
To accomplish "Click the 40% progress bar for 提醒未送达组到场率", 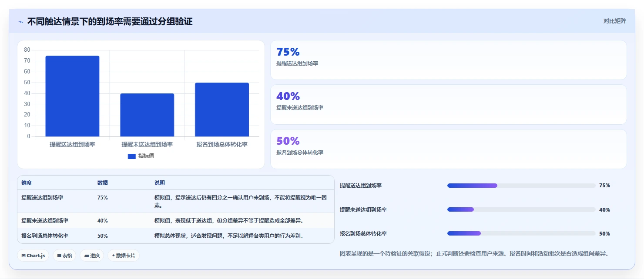I will [521, 209].
